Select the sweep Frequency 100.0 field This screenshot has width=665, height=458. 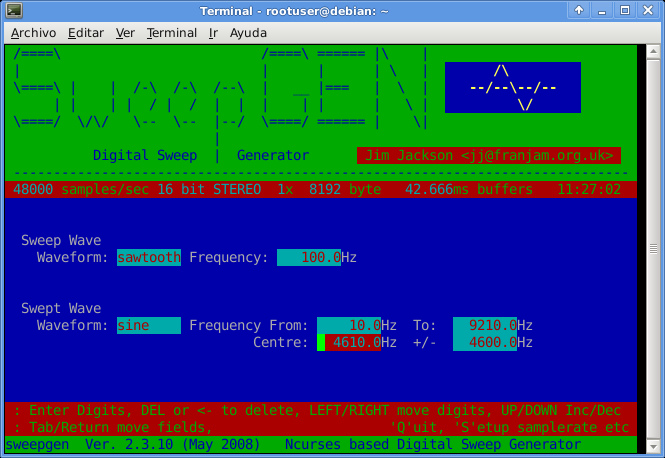tap(309, 257)
